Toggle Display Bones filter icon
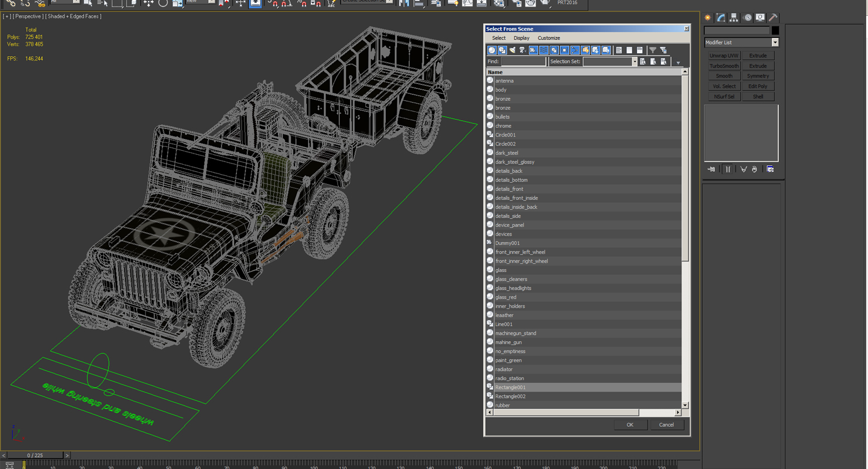Viewport: 868px width, 469px height. (575, 50)
